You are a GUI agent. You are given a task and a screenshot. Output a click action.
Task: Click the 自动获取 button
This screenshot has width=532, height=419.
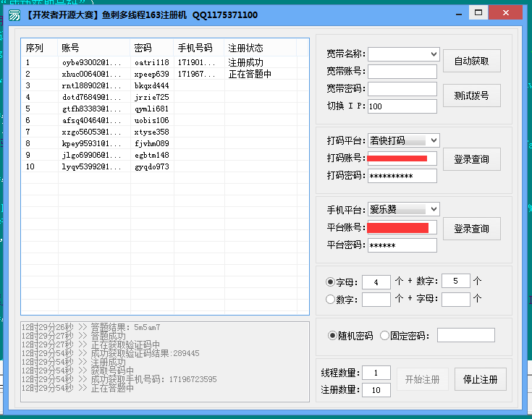tap(471, 62)
